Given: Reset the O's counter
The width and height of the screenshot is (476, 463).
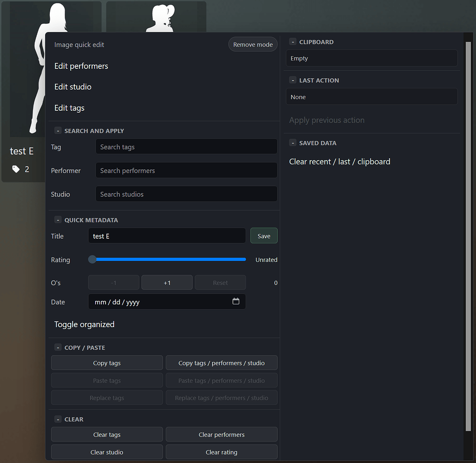Looking at the screenshot, I should (220, 282).
